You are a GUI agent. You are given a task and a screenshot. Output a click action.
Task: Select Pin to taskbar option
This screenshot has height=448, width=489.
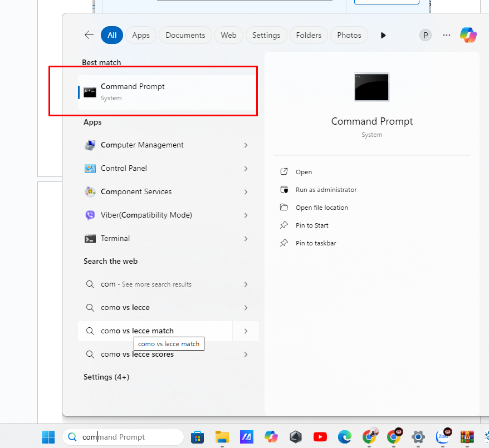point(315,243)
